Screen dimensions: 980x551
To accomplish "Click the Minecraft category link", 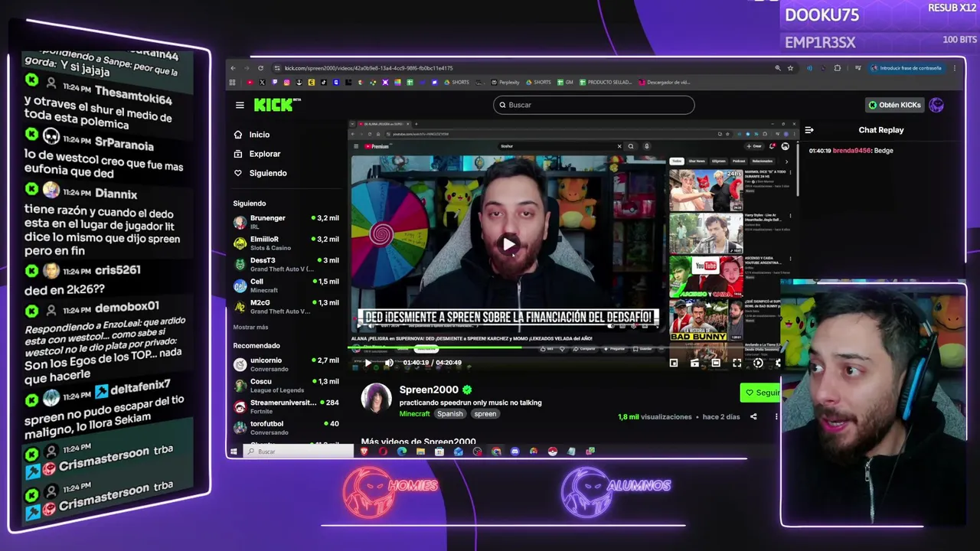I will [414, 414].
